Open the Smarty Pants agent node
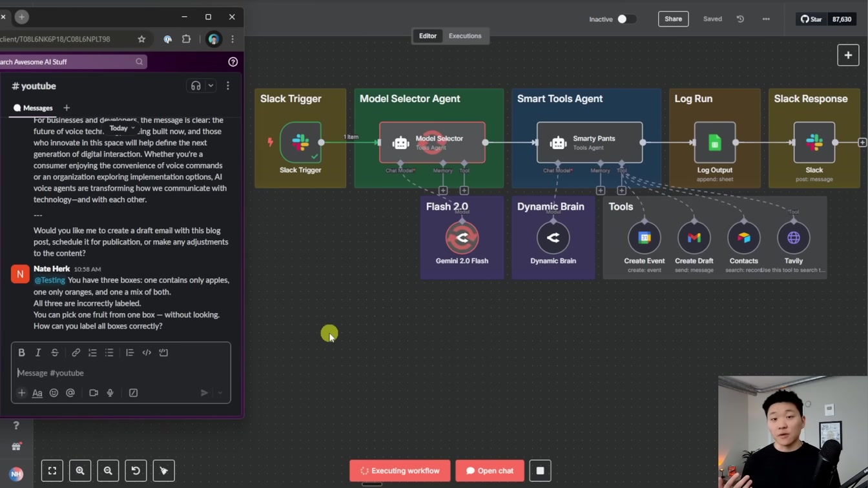868x488 pixels. [590, 142]
